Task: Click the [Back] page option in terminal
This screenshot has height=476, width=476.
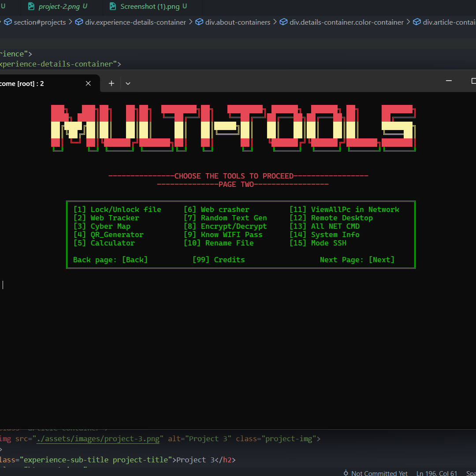Action: pos(135,260)
